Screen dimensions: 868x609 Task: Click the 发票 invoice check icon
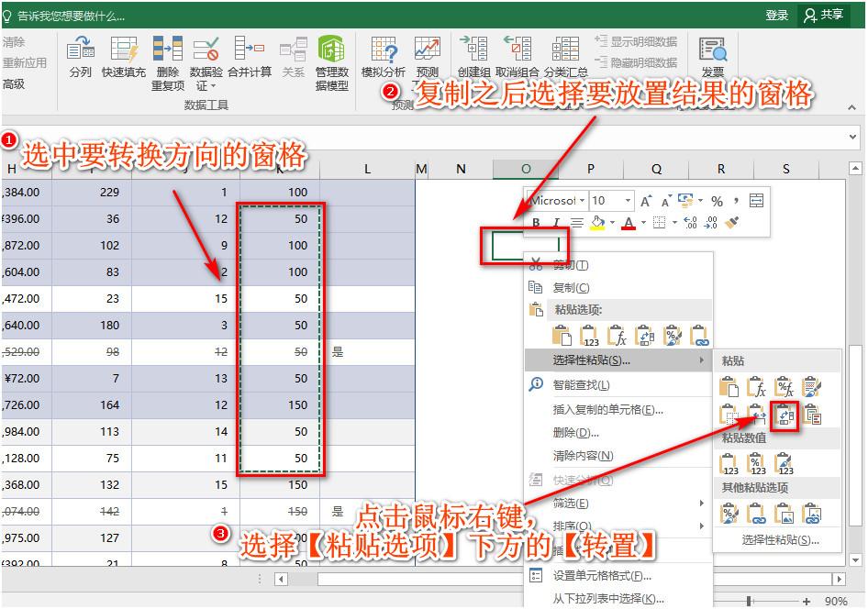pos(713,49)
